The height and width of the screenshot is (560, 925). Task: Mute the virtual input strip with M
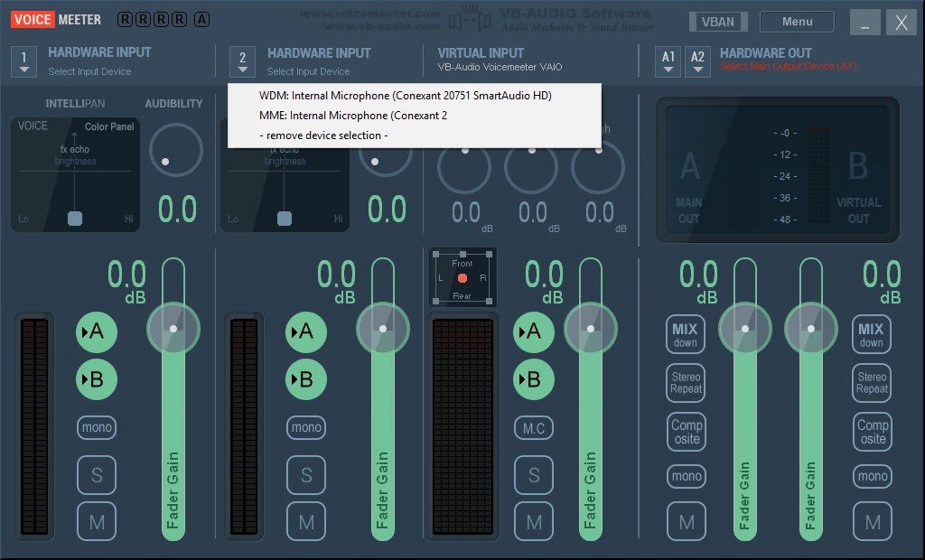[534, 521]
